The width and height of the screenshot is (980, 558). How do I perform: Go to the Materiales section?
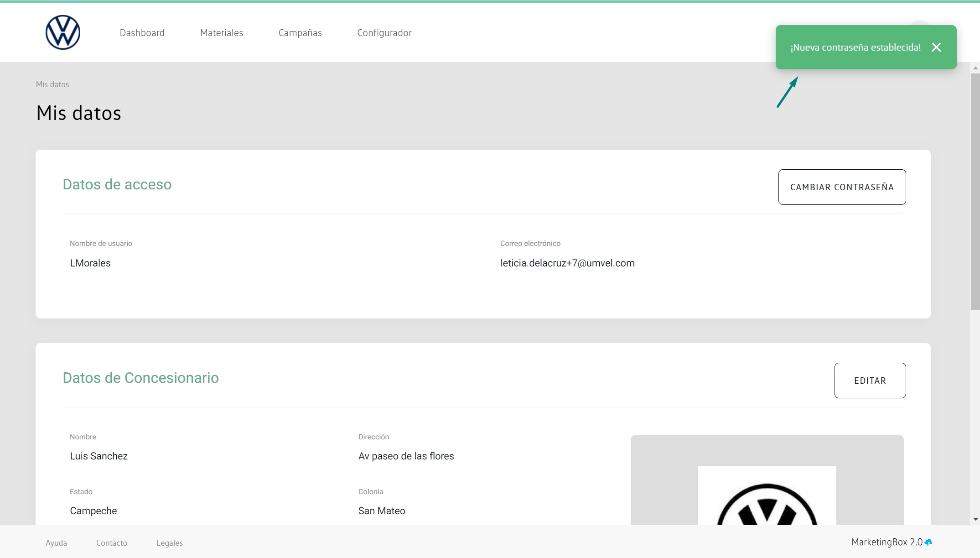222,33
